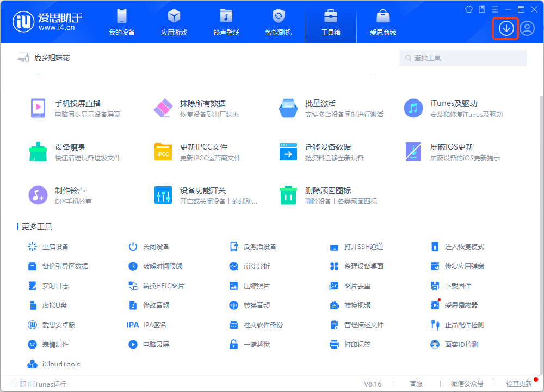Open 打开SSH通道 tool
This screenshot has height=392, width=544.
click(356, 246)
